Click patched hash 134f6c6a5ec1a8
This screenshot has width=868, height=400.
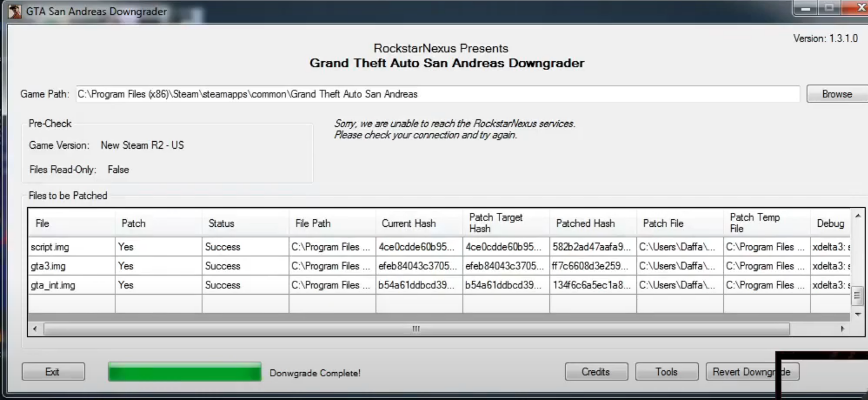(x=593, y=285)
